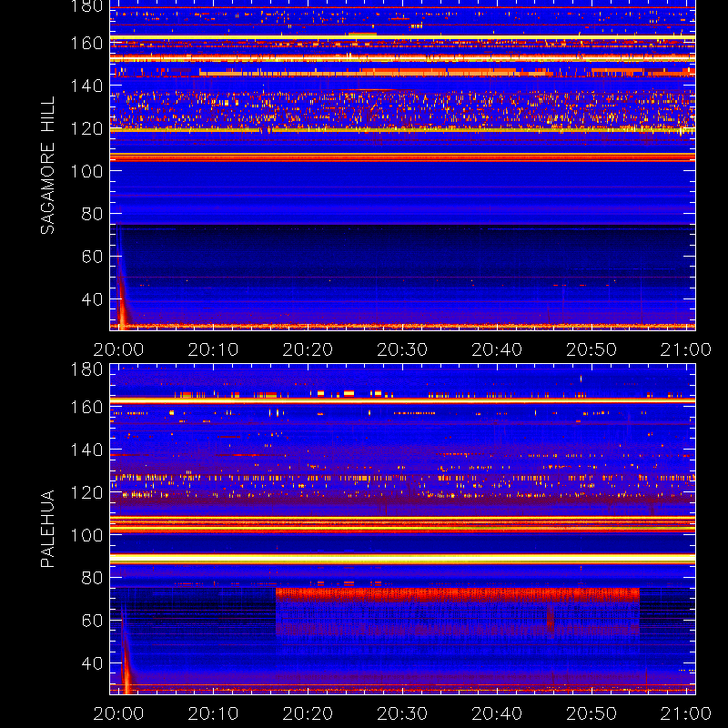The width and height of the screenshot is (728, 728).
Task: Select the 160 label on Sagamore Hill axis
Action: click(86, 43)
